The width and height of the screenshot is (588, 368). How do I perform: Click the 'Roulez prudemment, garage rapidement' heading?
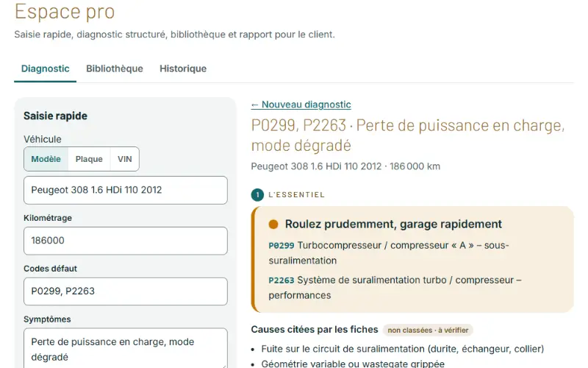coord(393,224)
